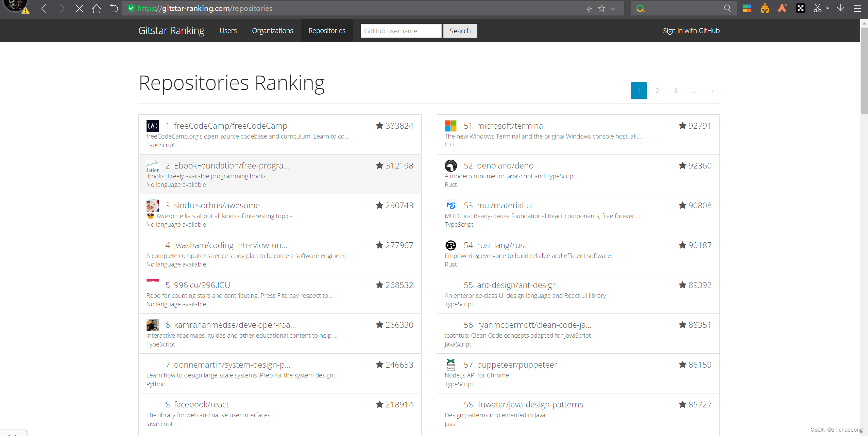This screenshot has width=868, height=436.
Task: Open the Users tab
Action: click(228, 31)
